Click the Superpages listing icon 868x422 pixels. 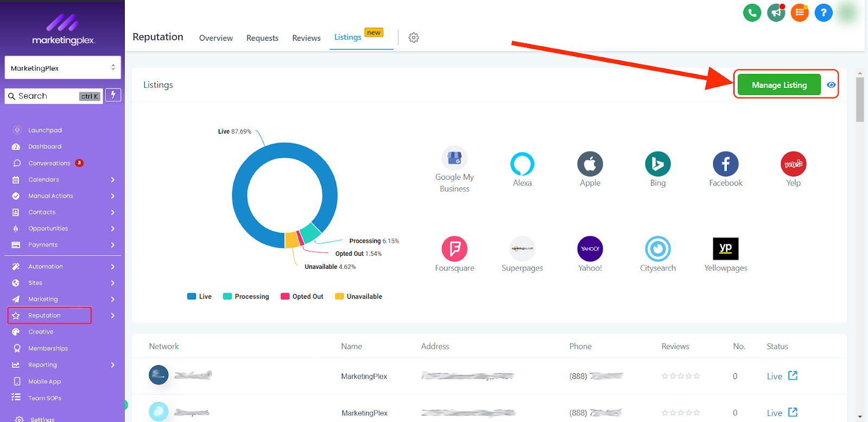(x=522, y=249)
